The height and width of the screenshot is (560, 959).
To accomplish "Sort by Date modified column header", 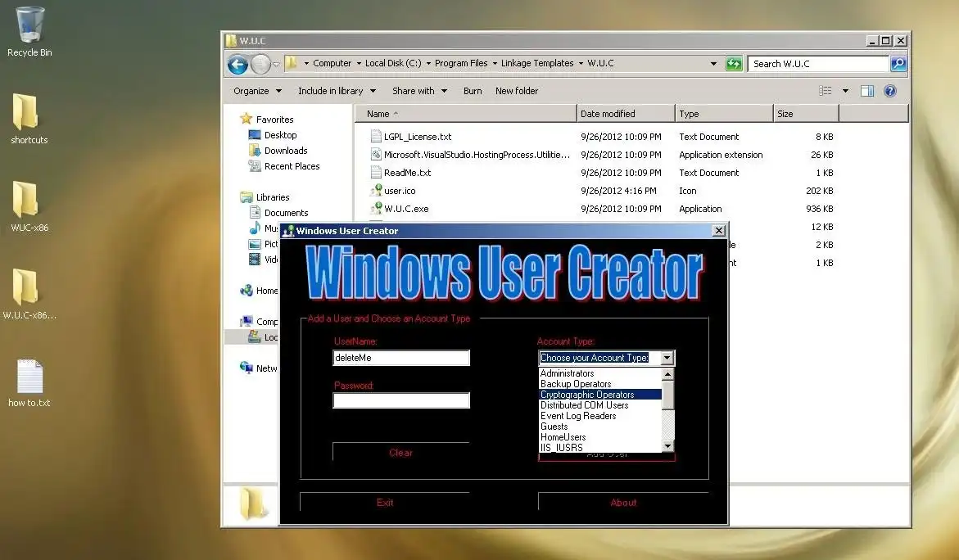I will pos(626,114).
